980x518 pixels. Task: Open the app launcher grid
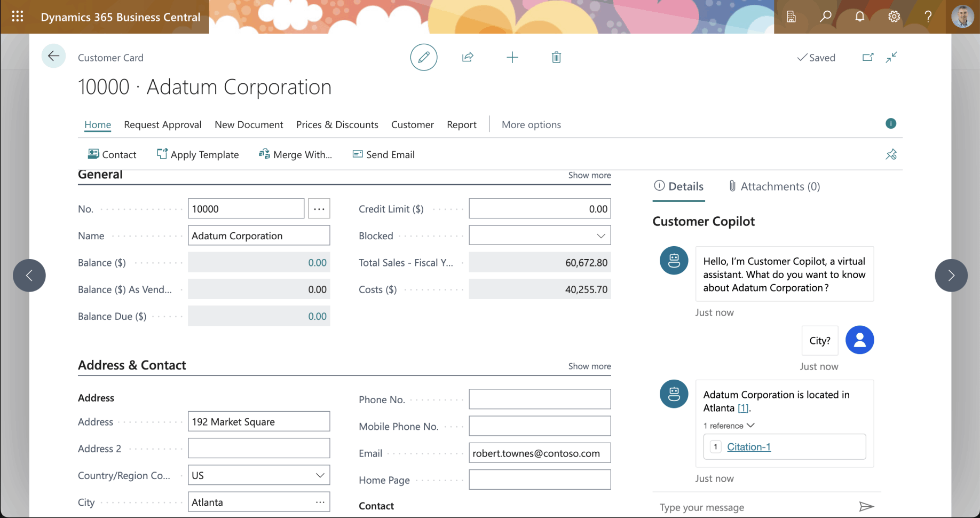[x=18, y=16]
